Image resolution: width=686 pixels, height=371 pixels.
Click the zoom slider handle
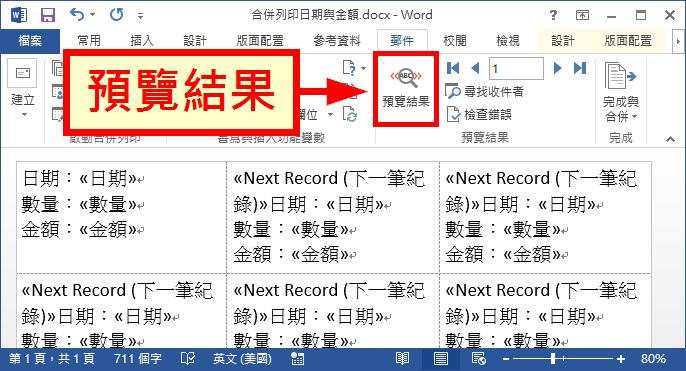[x=553, y=359]
